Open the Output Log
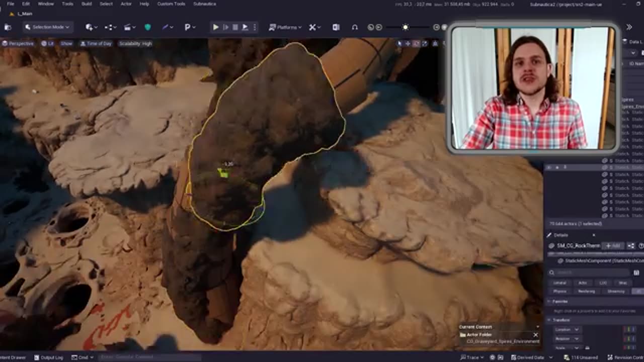Viewport: 644px width, 362px height. tap(49, 357)
